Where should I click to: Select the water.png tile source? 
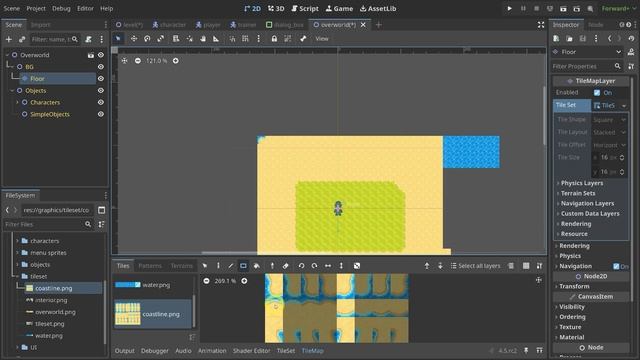pyautogui.click(x=153, y=285)
